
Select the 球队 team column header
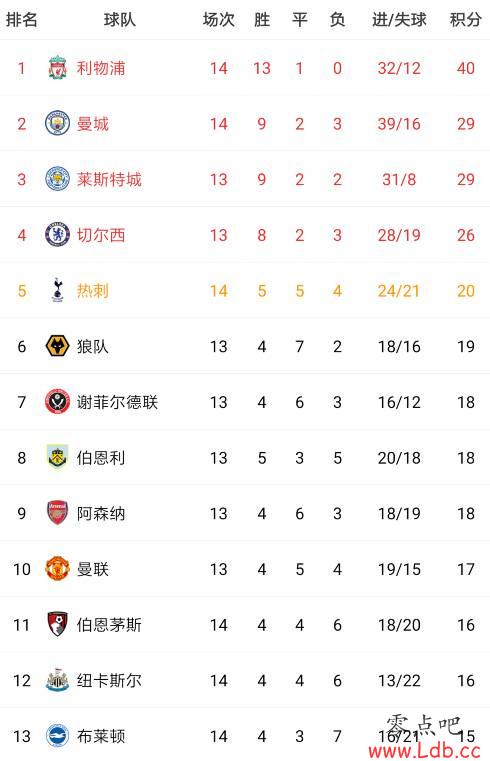coord(120,20)
